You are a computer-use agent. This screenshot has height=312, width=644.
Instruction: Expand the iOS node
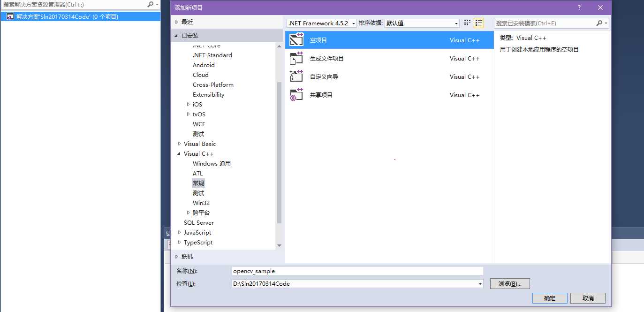click(x=188, y=104)
